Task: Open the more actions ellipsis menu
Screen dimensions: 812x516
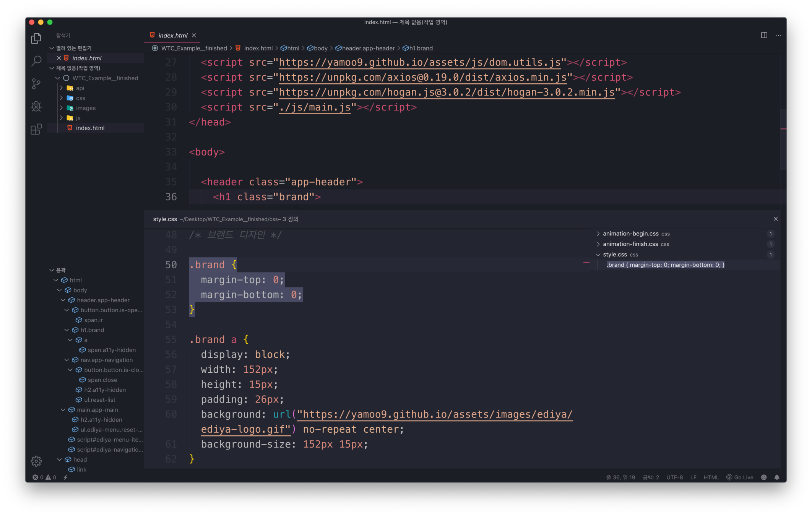Action: coord(778,35)
